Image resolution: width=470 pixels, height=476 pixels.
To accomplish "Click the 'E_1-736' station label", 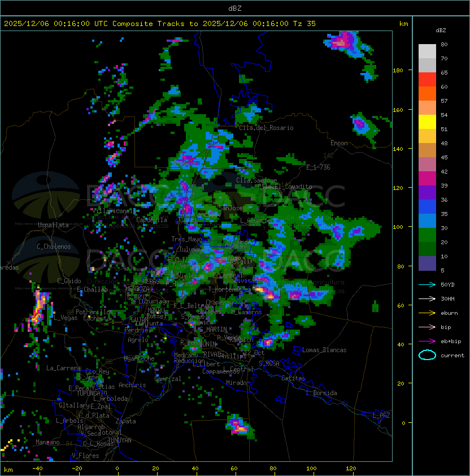I will [x=318, y=167].
